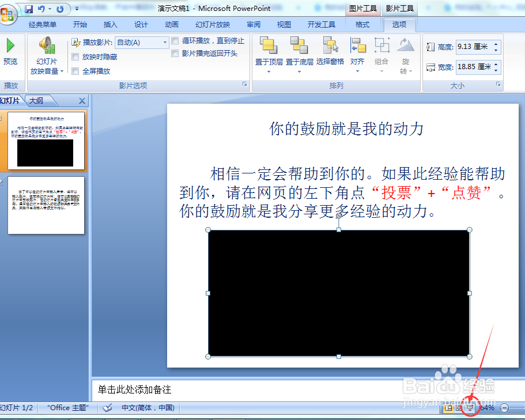Expand 置于顶层 dropdown arrow

[x=269, y=71]
